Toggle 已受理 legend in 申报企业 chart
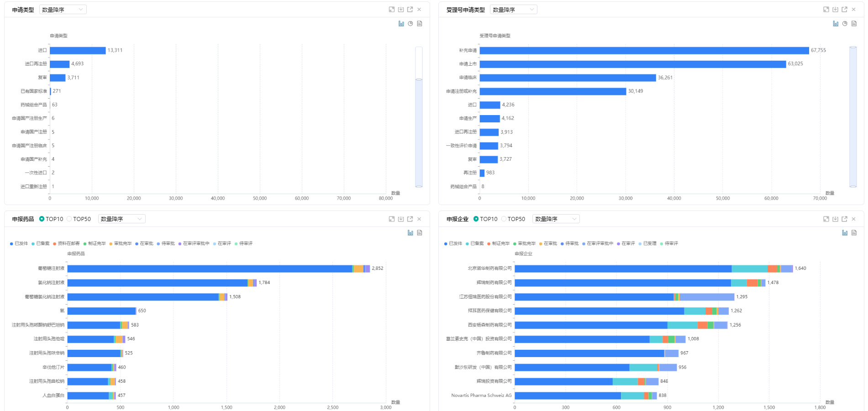Screen dimensions: 868x411 pos(647,244)
